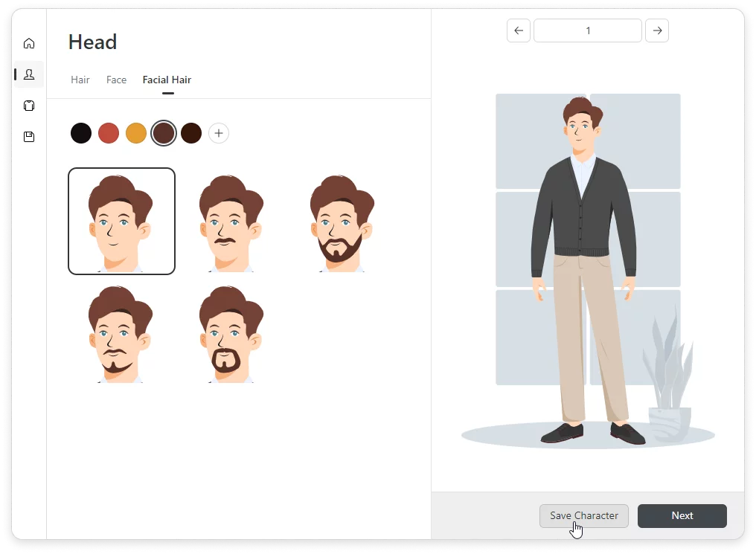Image resolution: width=756 pixels, height=554 pixels.
Task: Add a custom facial hair color with the plus
Action: click(218, 132)
